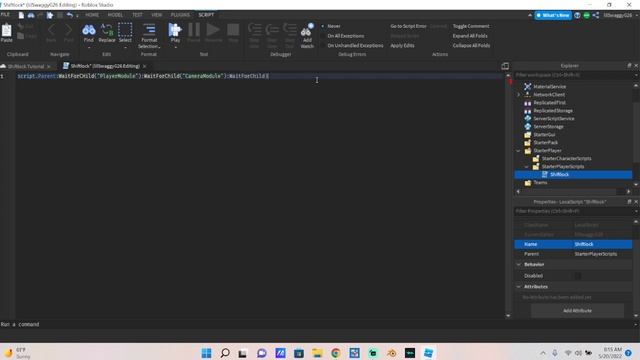Open Chrome from the taskbar

[336, 353]
